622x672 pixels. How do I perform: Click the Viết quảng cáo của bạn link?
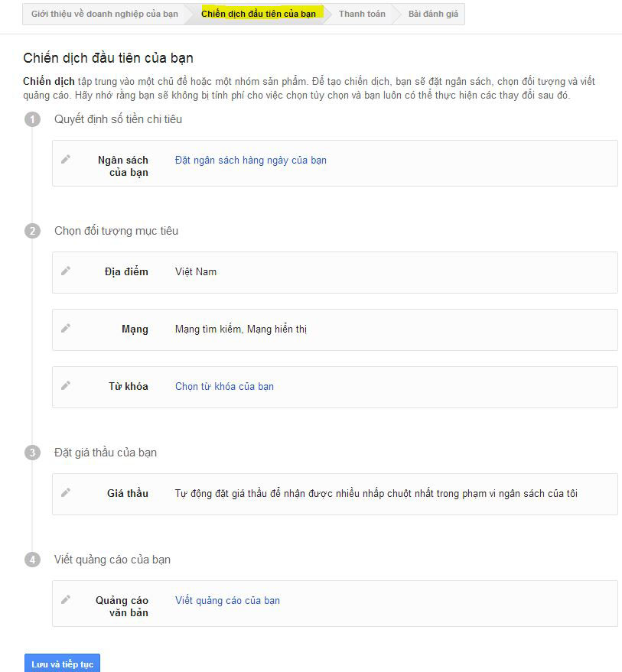pos(227,600)
